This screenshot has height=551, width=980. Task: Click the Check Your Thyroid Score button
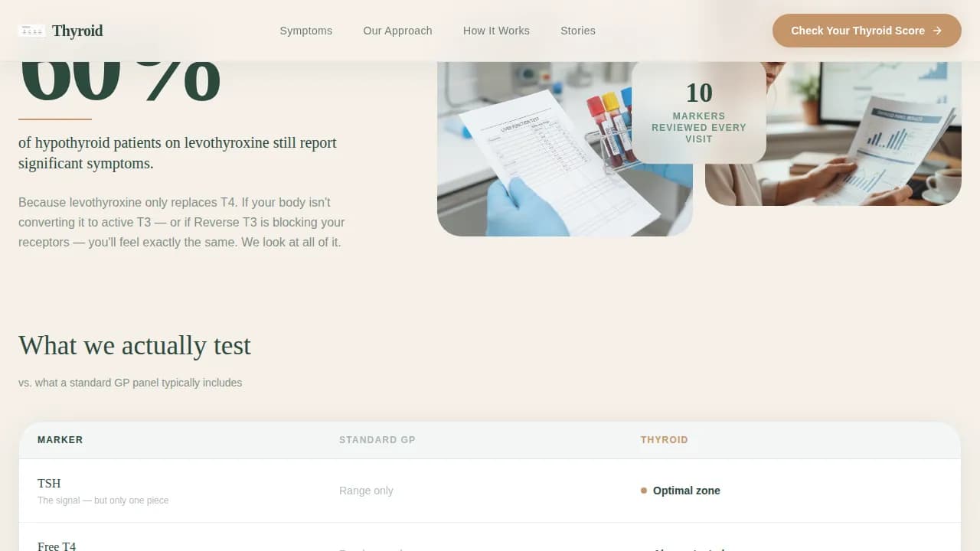coord(867,31)
